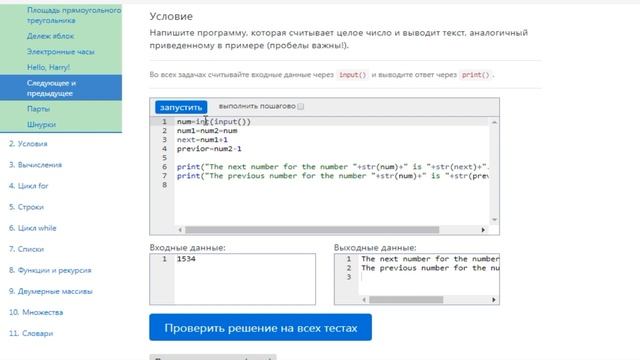Go to section 11. Словари
Screen dimensions: 640x360
point(31,333)
